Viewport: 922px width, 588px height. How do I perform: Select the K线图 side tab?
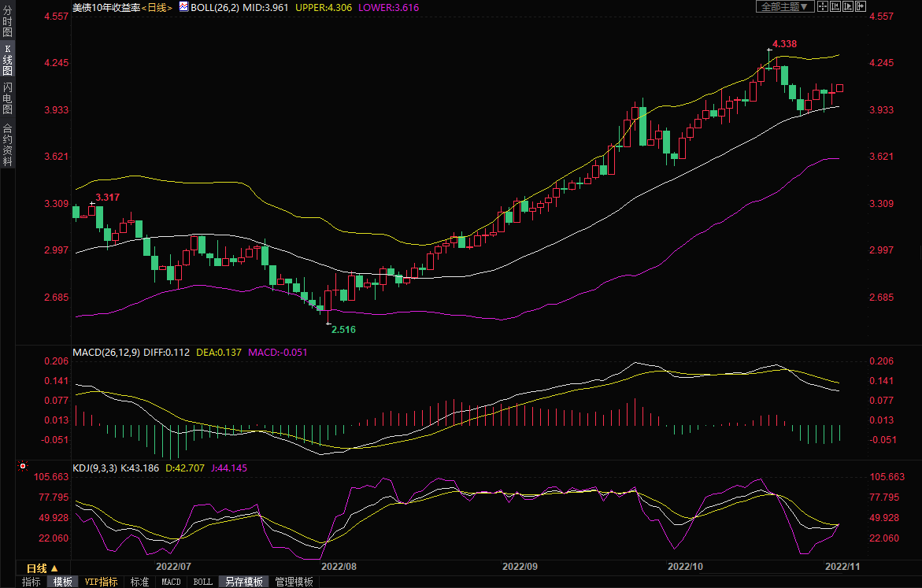coord(7,60)
